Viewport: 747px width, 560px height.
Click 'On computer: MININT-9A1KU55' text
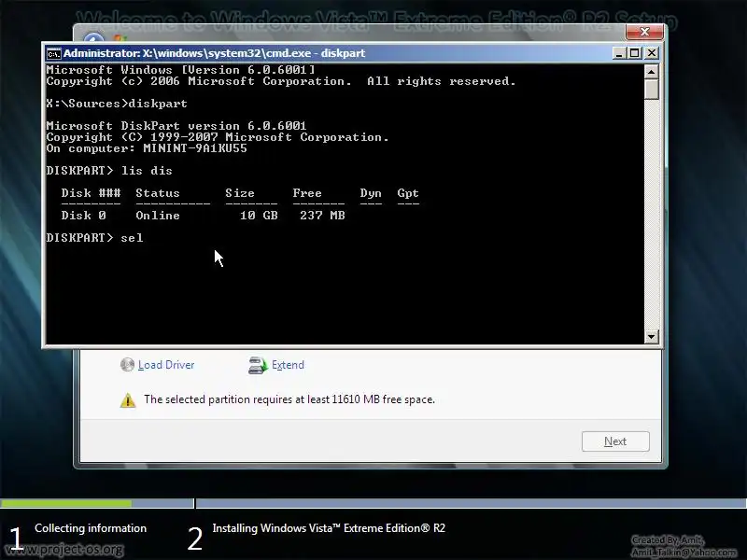147,148
